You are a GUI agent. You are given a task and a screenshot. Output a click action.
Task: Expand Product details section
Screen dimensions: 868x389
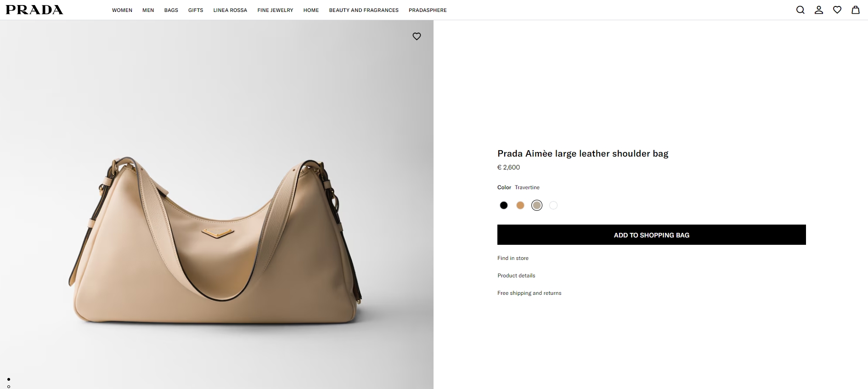pyautogui.click(x=516, y=276)
